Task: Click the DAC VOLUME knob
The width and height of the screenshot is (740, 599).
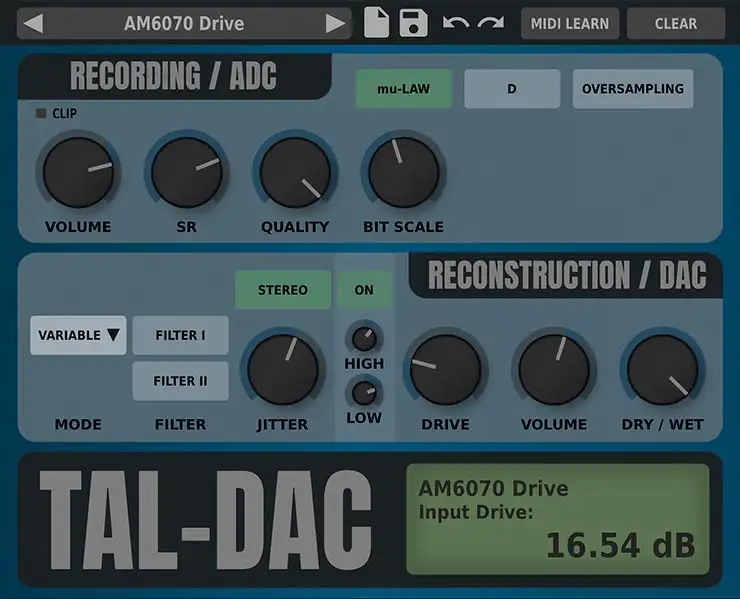Action: click(x=554, y=370)
